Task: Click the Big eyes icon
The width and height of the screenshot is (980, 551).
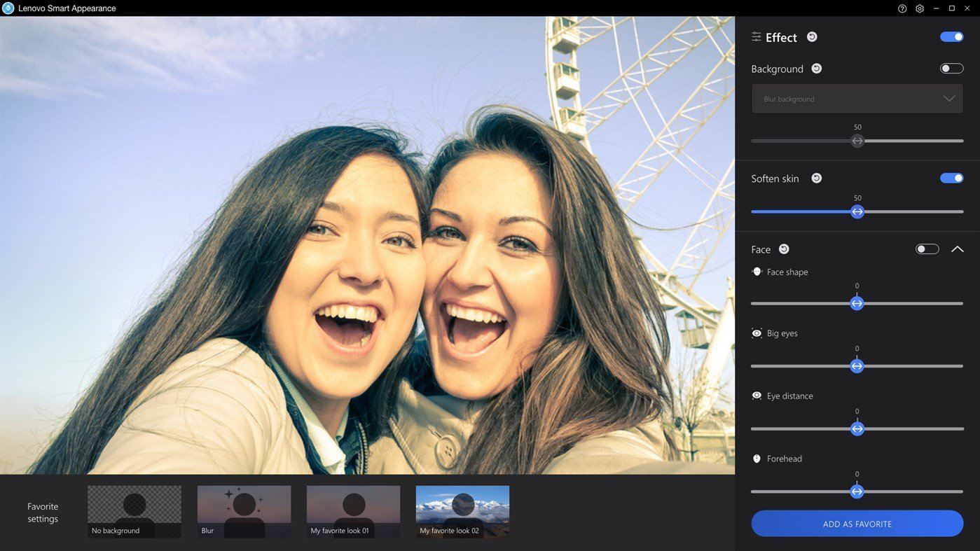Action: point(757,333)
